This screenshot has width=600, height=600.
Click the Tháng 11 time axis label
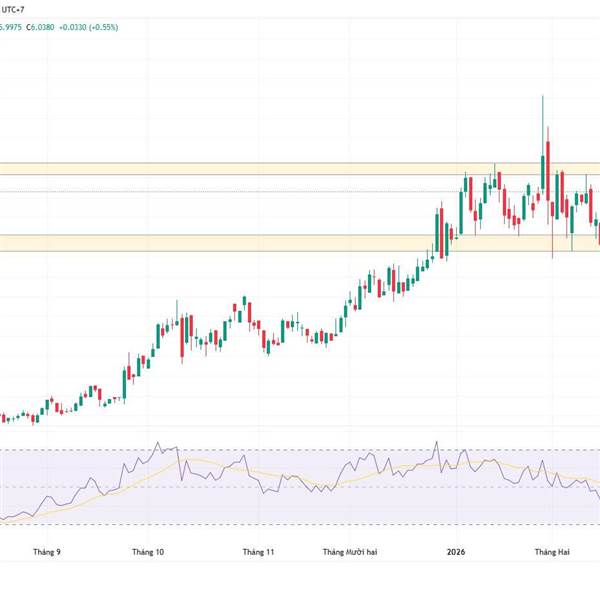(258, 552)
